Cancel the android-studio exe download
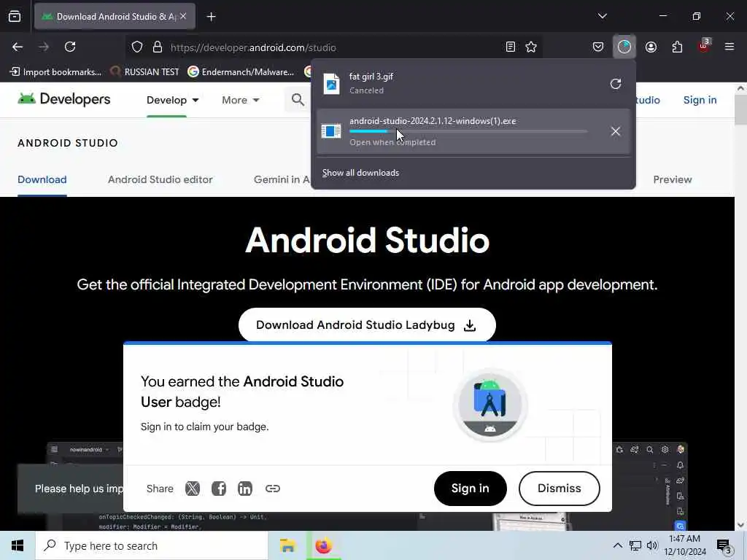 point(616,131)
